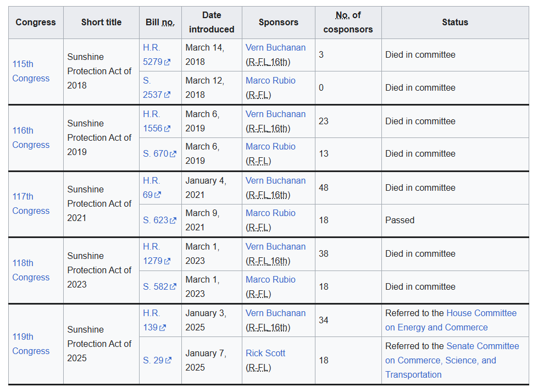
Task: Click Marco Rubio in the S. 2537 row
Action: coord(270,81)
